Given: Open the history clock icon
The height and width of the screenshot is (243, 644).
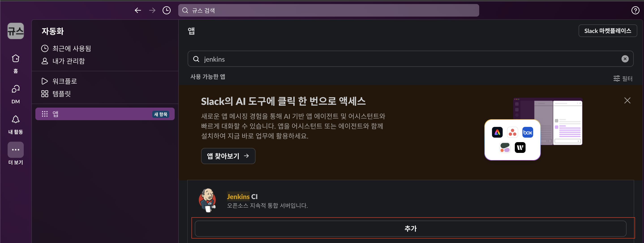Looking at the screenshot, I should tap(167, 10).
